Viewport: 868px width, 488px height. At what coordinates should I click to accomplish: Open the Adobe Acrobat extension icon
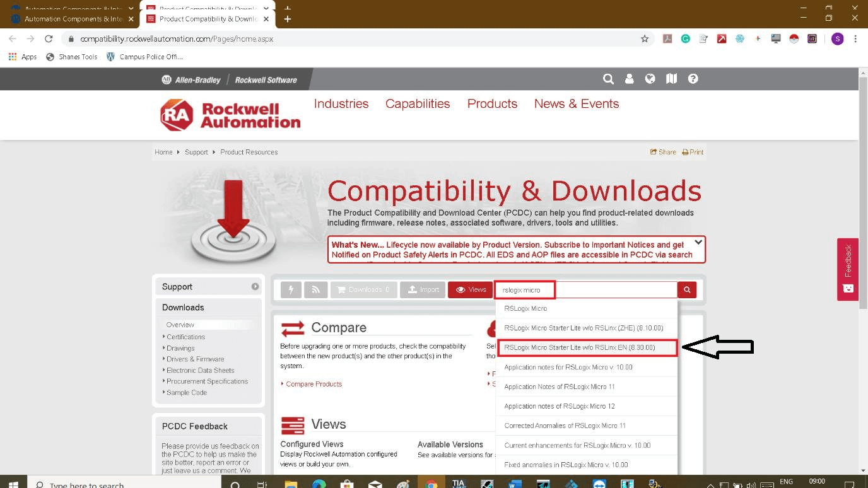point(667,38)
